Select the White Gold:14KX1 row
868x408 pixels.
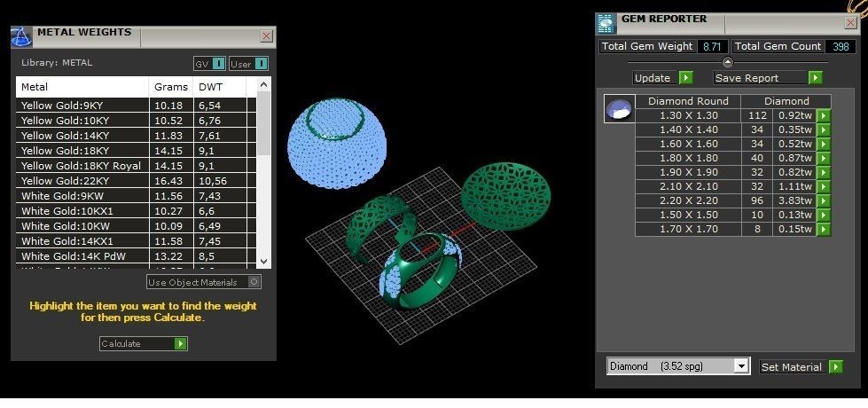pyautogui.click(x=137, y=241)
